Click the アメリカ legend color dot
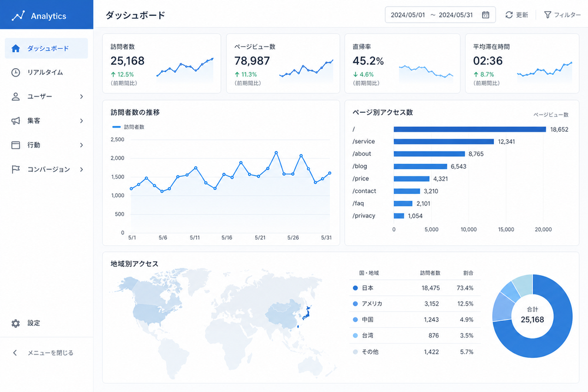Viewport: 588px width, 392px height. (356, 304)
